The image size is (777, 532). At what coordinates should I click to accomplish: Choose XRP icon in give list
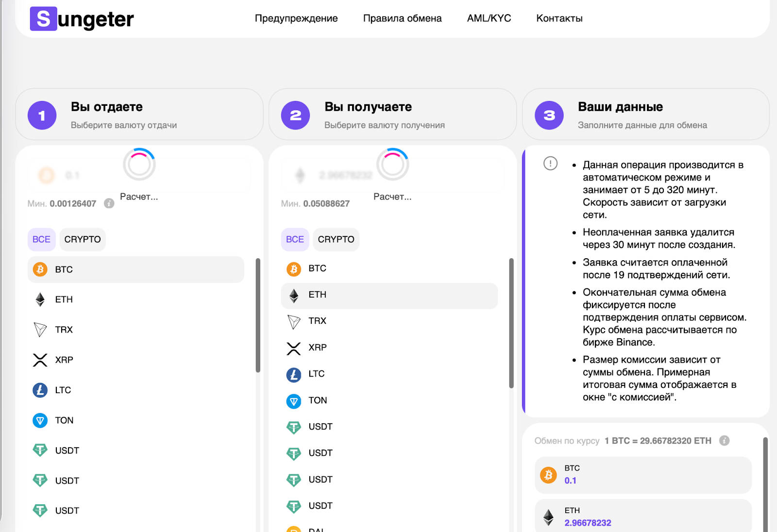pyautogui.click(x=40, y=360)
